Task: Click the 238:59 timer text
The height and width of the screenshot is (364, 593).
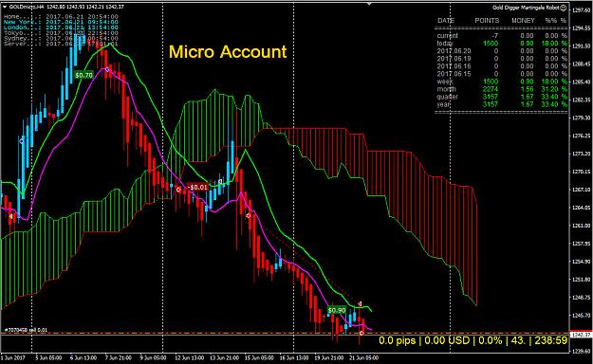Action: click(550, 340)
